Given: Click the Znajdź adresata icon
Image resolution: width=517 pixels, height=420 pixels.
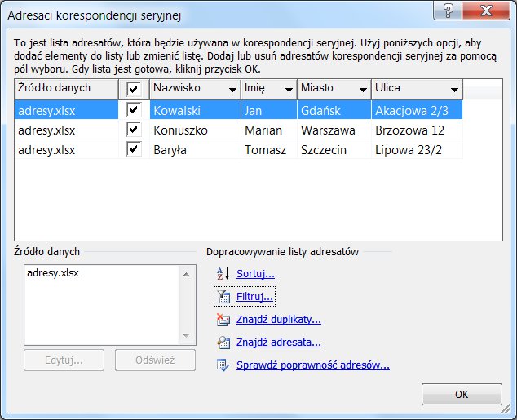Looking at the screenshot, I should pyautogui.click(x=222, y=343).
